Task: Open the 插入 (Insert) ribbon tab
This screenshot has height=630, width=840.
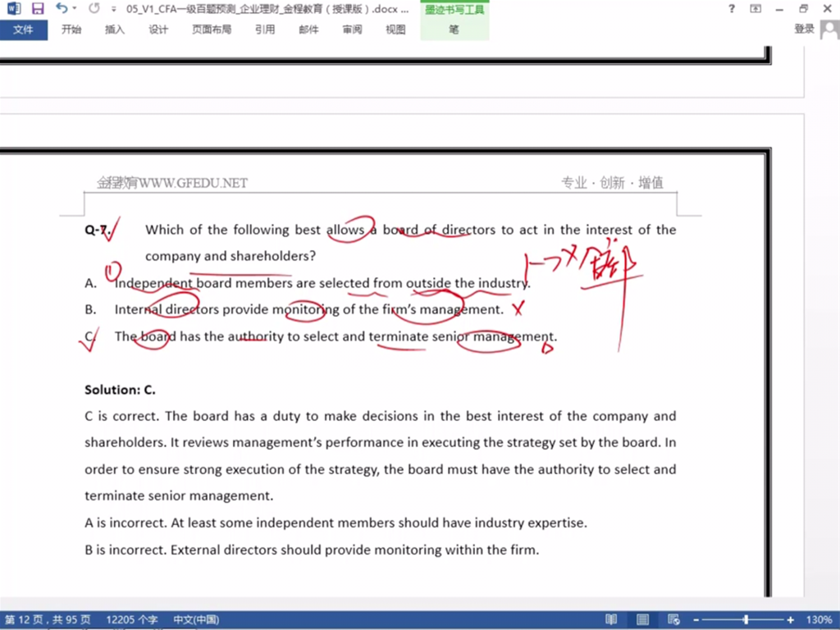Action: [x=115, y=30]
